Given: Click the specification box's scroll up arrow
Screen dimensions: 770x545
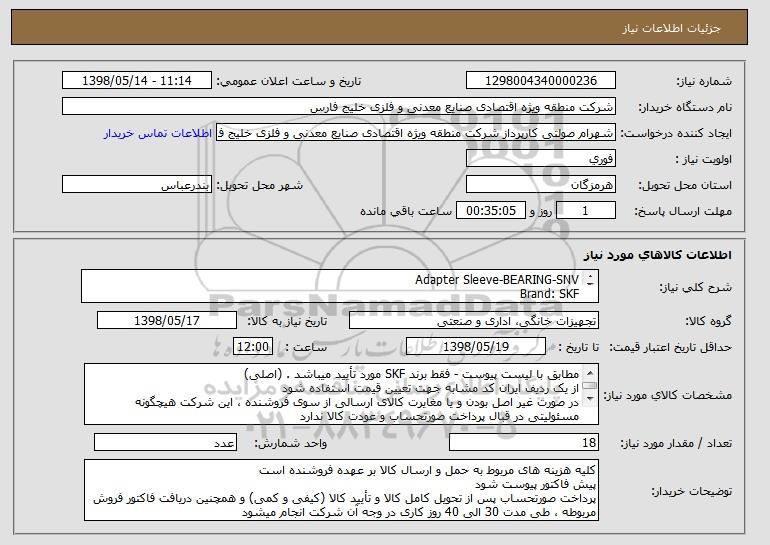Looking at the screenshot, I should coord(590,373).
